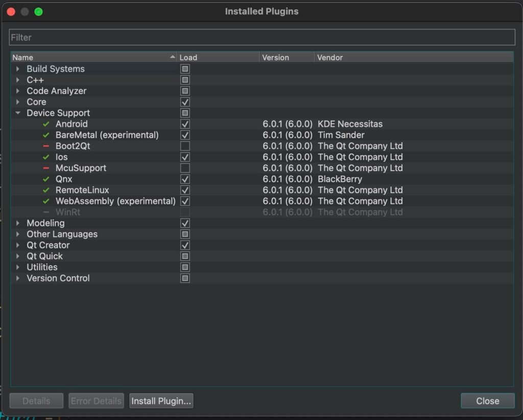Uncheck the Ios plugin load checkbox
Image resolution: width=523 pixels, height=420 pixels.
pos(185,157)
